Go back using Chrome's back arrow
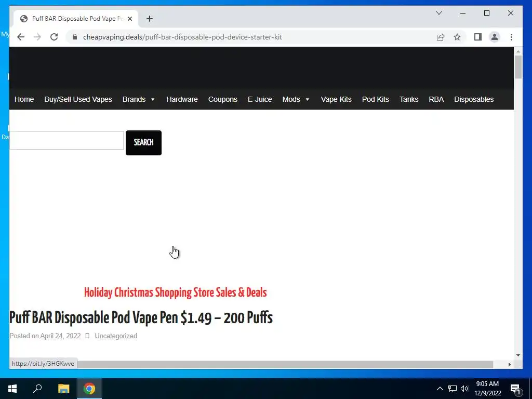The height and width of the screenshot is (399, 532). pyautogui.click(x=21, y=37)
